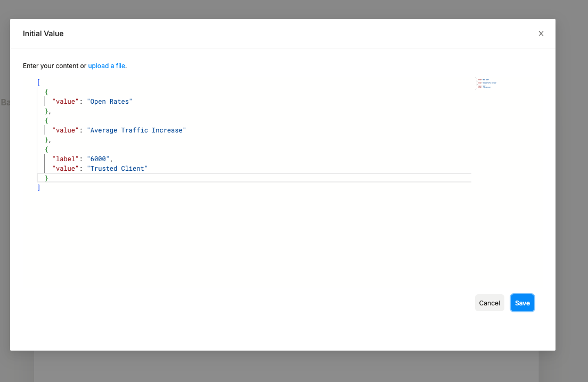Click the closing brace below the Open Rates line
Viewport: 588px width, 382px height.
[x=47, y=111]
